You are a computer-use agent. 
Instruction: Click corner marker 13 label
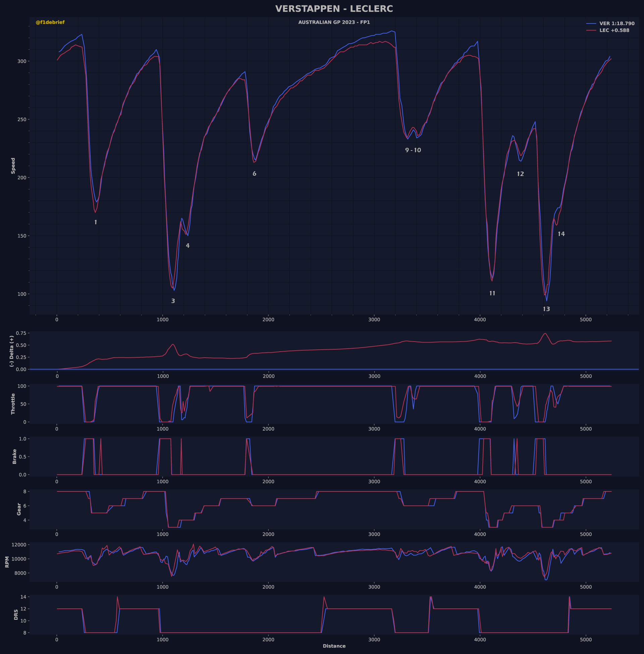tap(546, 309)
